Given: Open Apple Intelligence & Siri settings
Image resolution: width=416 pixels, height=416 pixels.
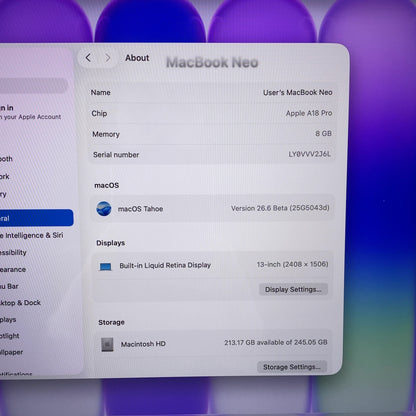Looking at the screenshot, I should tap(32, 235).
